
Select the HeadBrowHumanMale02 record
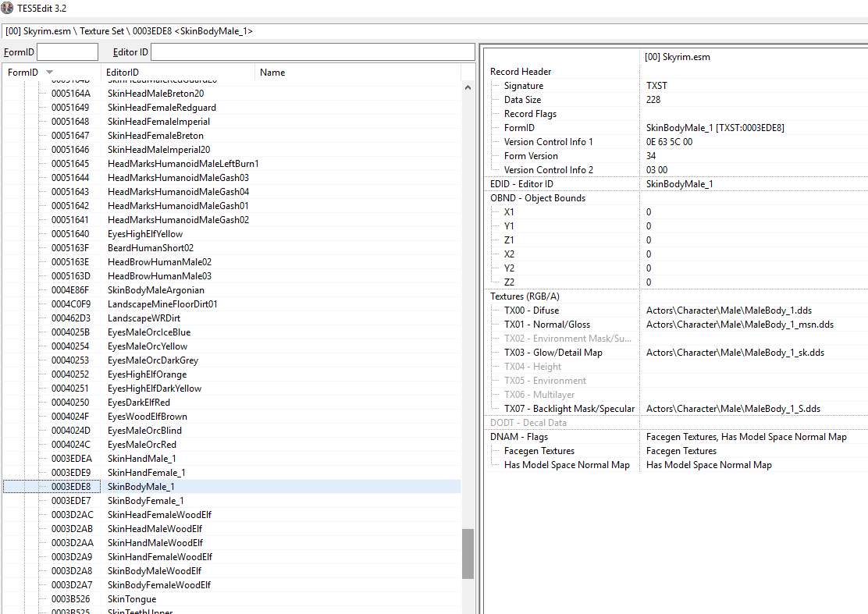tap(231, 262)
